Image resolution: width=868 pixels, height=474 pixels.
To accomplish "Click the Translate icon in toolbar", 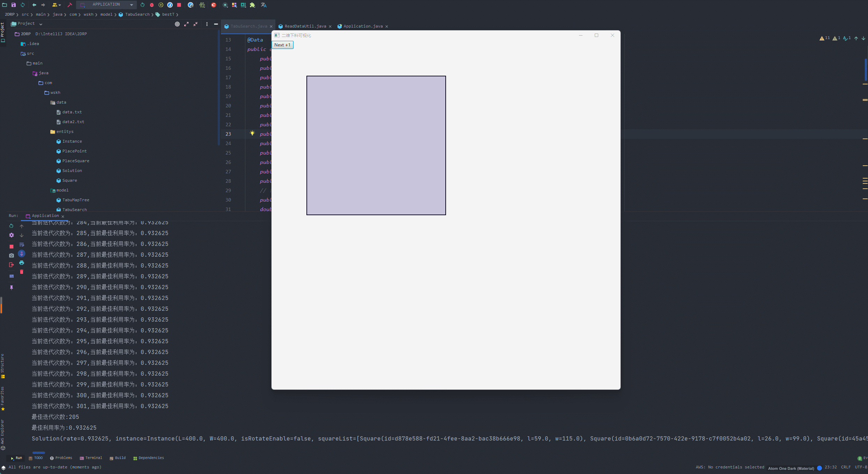I will (x=264, y=5).
